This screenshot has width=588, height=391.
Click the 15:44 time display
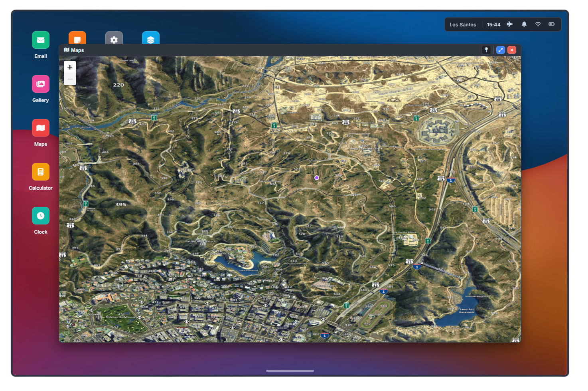[x=493, y=25]
